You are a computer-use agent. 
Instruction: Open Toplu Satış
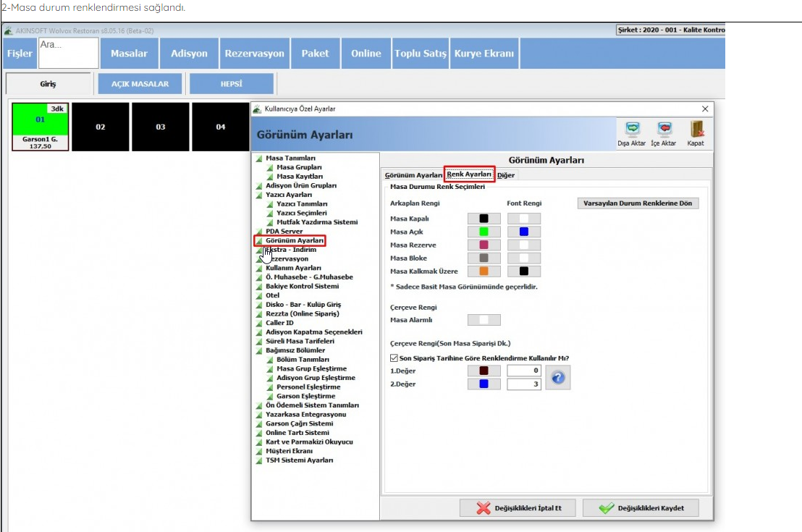[421, 54]
